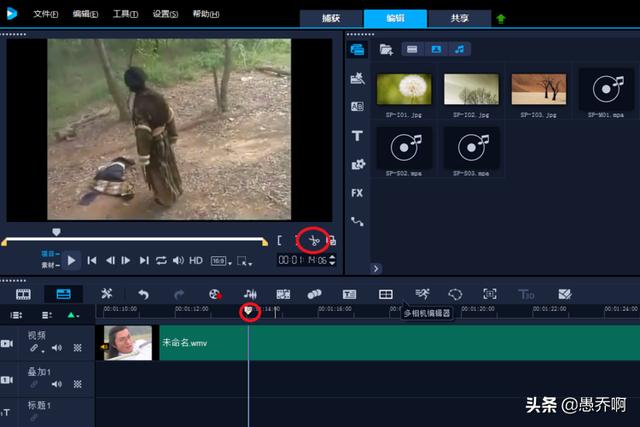Open the 编辑 (Edit) menu in the menu bar

tap(85, 14)
